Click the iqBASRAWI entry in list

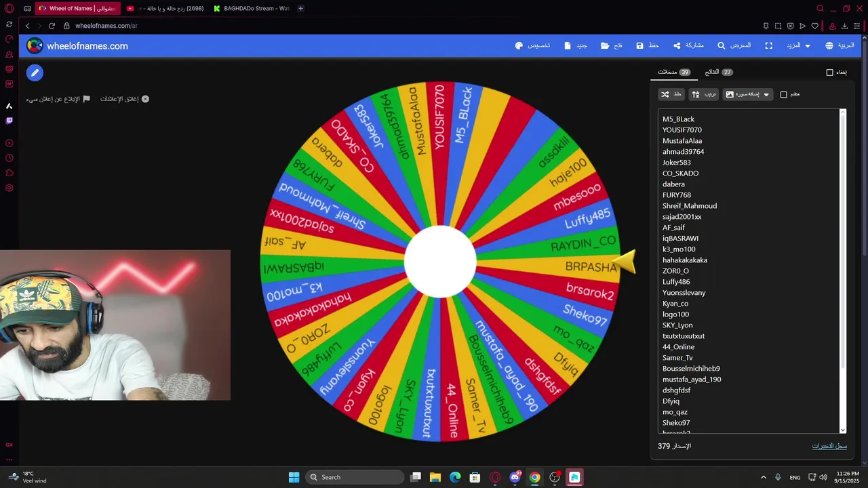point(680,239)
